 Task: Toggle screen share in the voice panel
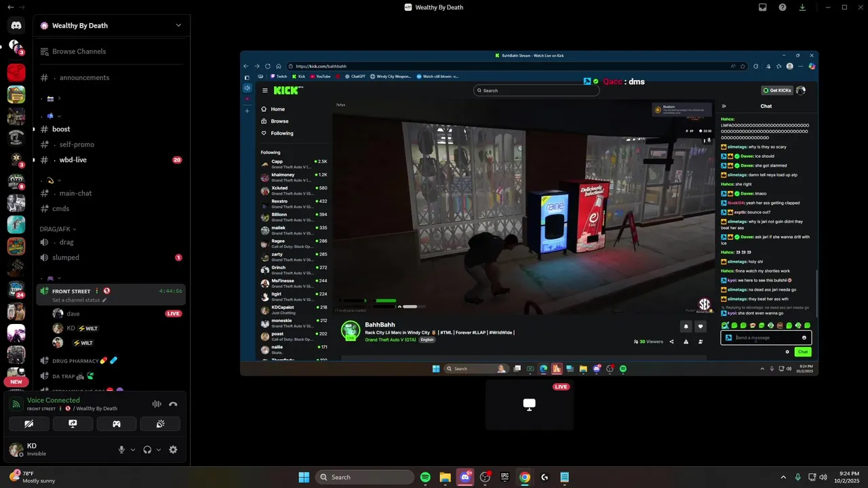73,424
